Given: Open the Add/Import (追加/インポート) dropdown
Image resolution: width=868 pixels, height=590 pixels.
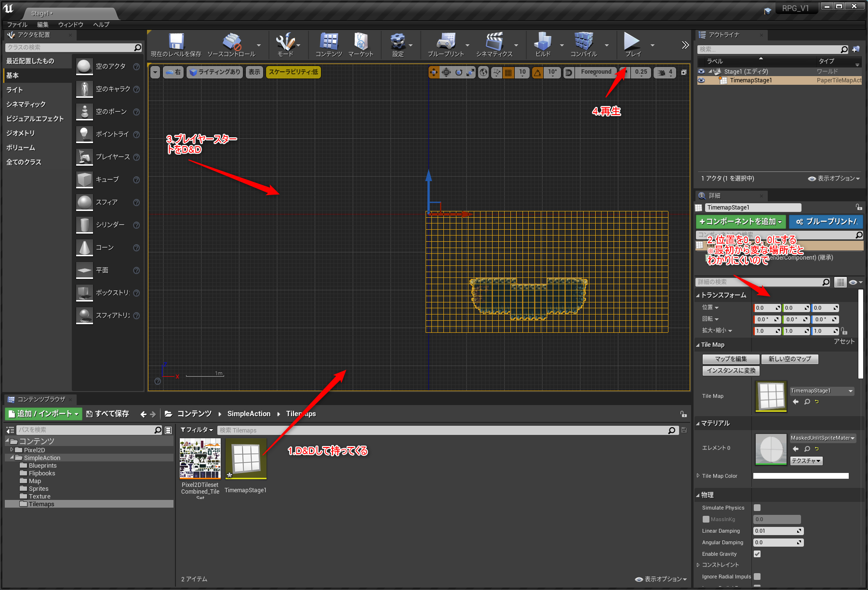Looking at the screenshot, I should (x=44, y=414).
